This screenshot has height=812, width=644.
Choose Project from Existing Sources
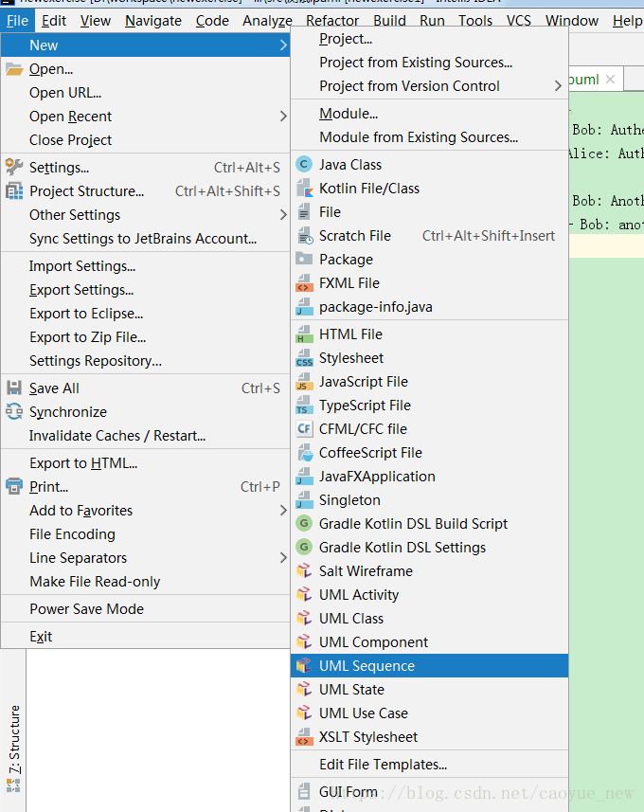pyautogui.click(x=429, y=63)
